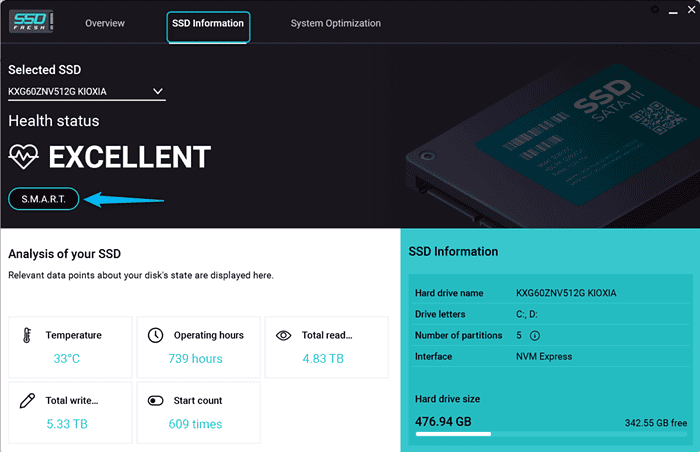Show partitions info via the circled-i icon
Viewport: 700px width, 452px height.
click(535, 336)
